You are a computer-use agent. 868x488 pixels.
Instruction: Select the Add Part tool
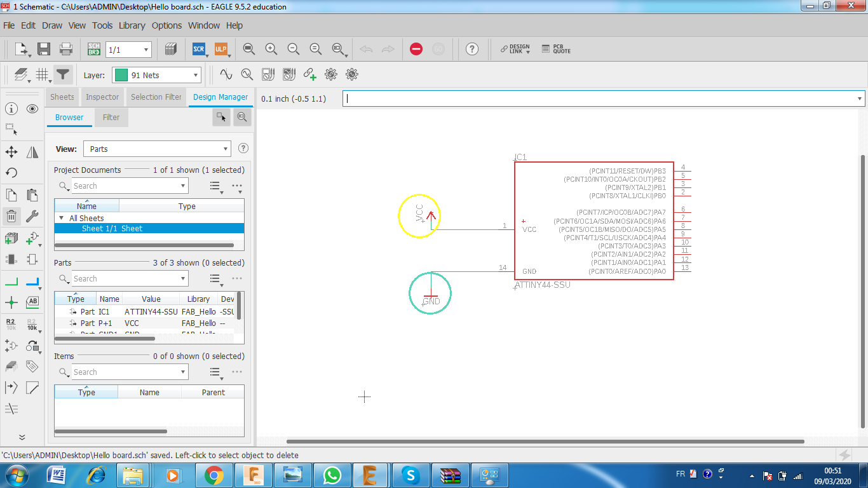tap(32, 238)
